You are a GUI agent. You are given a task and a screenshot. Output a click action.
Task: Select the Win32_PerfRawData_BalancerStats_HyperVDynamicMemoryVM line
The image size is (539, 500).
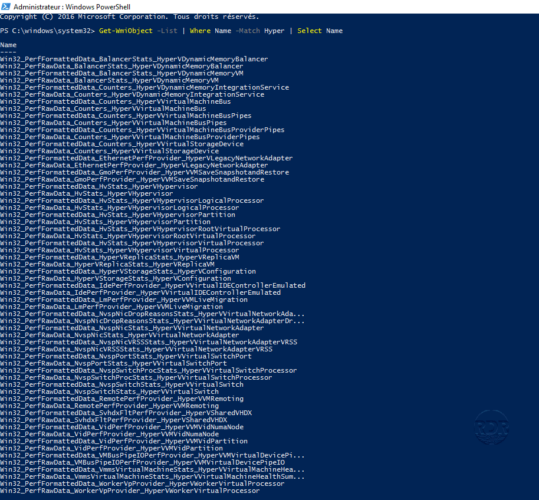coord(109,80)
